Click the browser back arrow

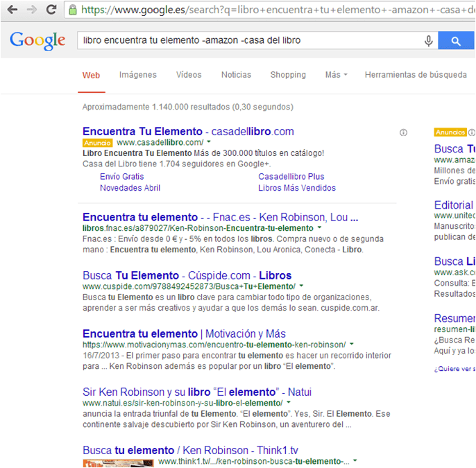click(12, 10)
